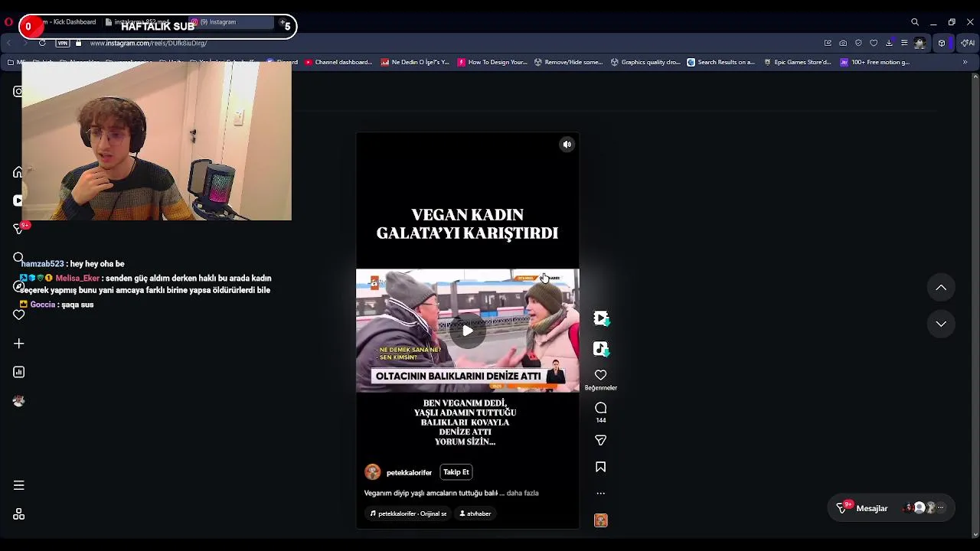Open chat username 'Goccia'

(43, 305)
